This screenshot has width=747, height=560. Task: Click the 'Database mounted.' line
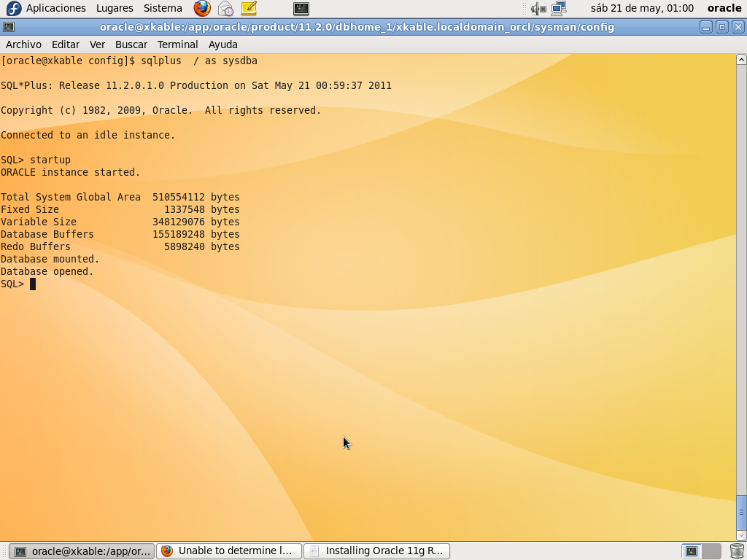coord(50,259)
